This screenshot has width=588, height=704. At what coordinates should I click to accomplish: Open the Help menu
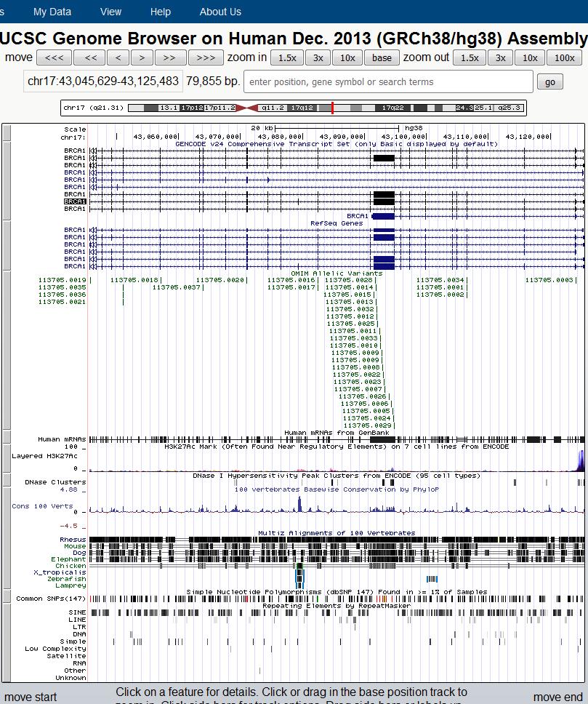pos(160,12)
